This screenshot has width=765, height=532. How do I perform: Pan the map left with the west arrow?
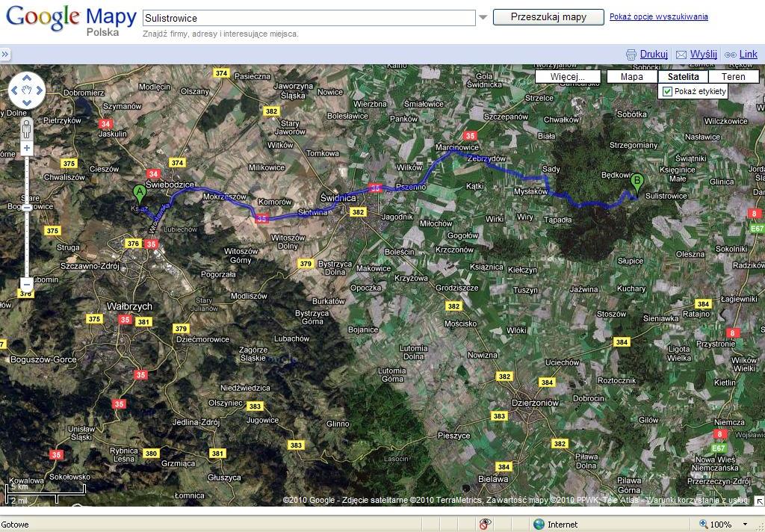pyautogui.click(x=14, y=90)
